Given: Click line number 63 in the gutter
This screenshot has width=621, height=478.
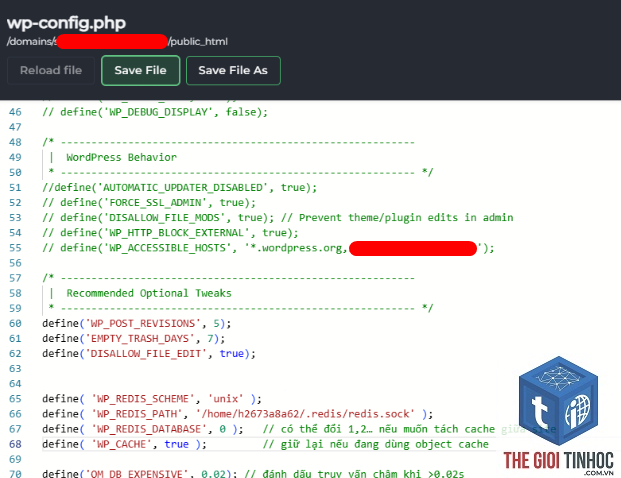Looking at the screenshot, I should click(15, 369).
